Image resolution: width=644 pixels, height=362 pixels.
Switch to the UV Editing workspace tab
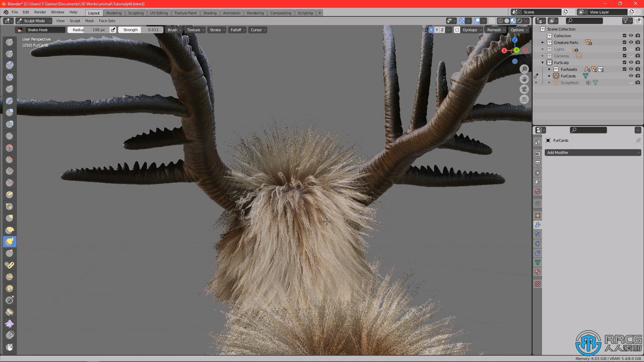(x=159, y=13)
